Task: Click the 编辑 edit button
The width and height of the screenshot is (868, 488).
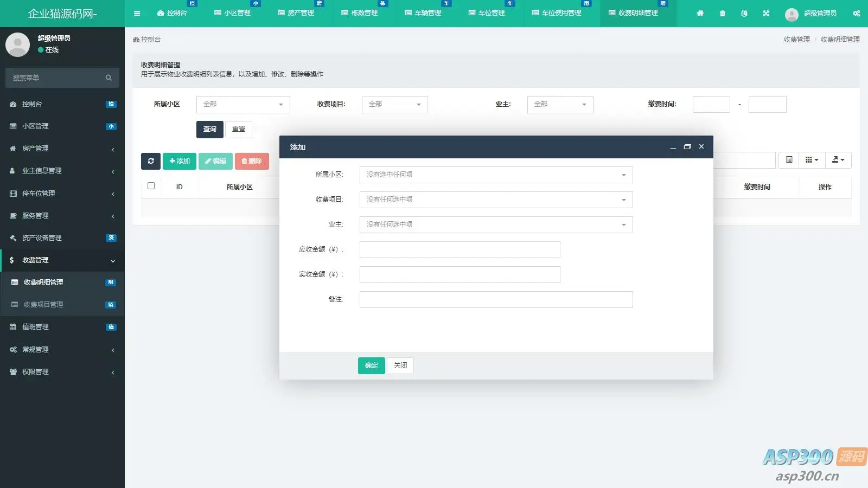Action: coord(215,161)
